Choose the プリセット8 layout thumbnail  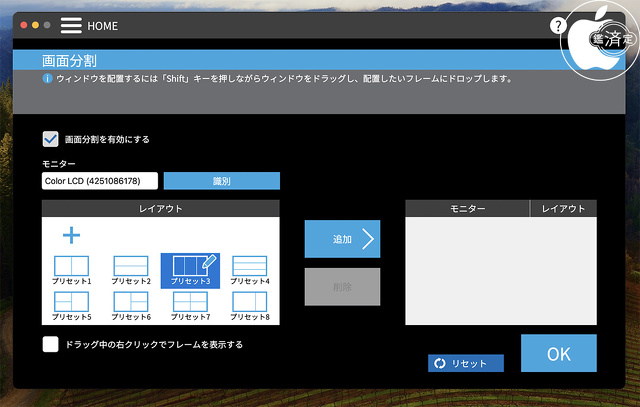pyautogui.click(x=250, y=301)
